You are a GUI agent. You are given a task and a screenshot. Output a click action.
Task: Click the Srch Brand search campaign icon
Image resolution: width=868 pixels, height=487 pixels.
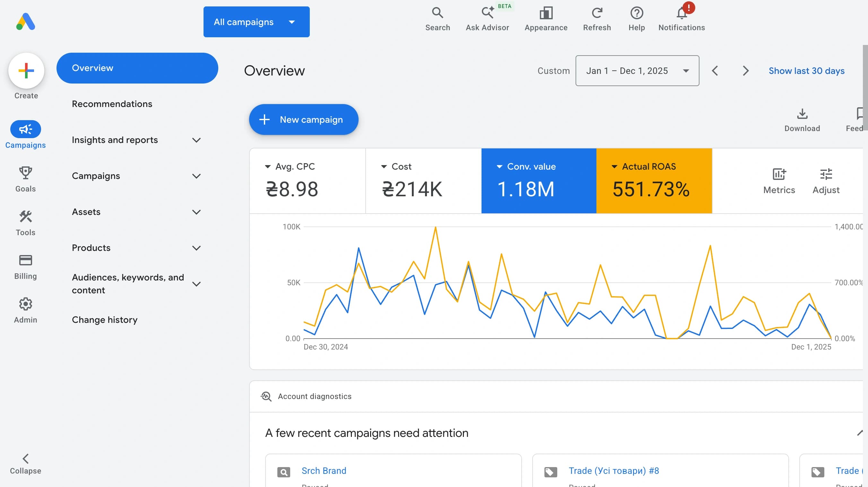tap(283, 472)
